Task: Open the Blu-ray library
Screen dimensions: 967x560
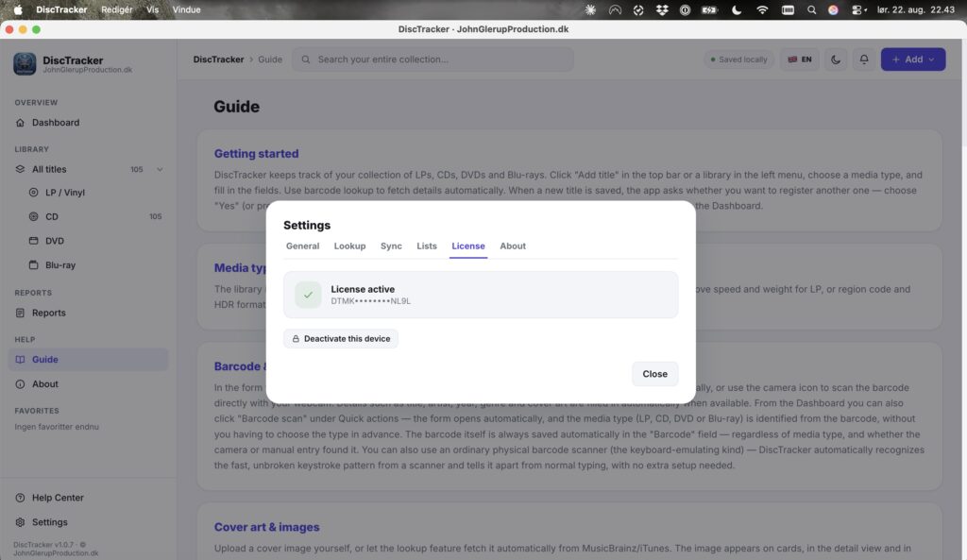Action: [x=95, y=264]
